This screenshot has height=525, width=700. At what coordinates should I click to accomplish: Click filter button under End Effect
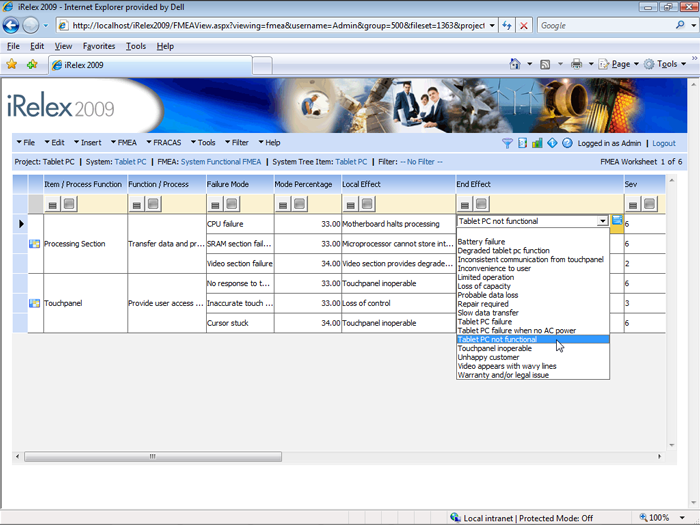(x=465, y=204)
